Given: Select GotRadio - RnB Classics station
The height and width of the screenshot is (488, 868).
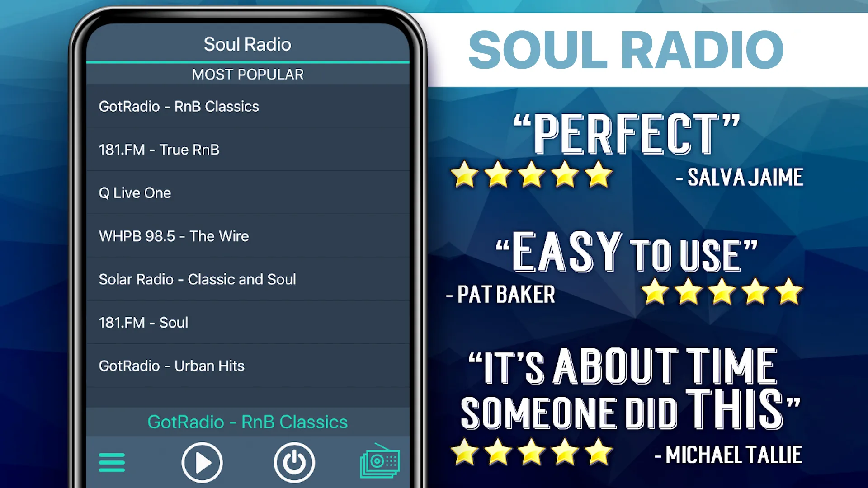Looking at the screenshot, I should coord(247,106).
